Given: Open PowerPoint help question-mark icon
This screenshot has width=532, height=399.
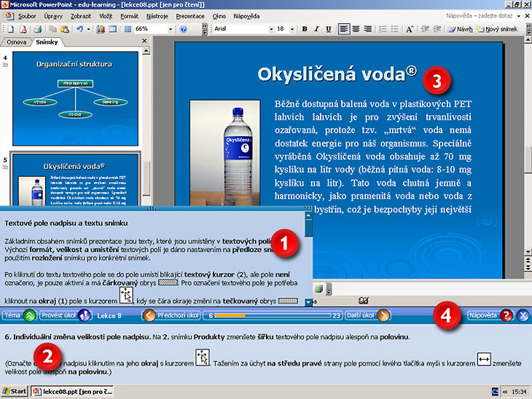Looking at the screenshot, I should (x=183, y=29).
